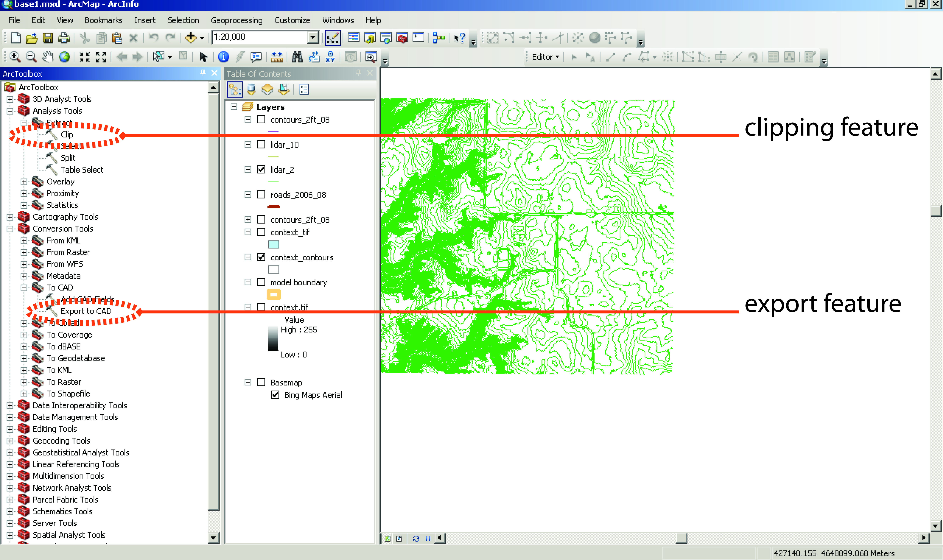Collapse the Layers data frame

coord(234,107)
